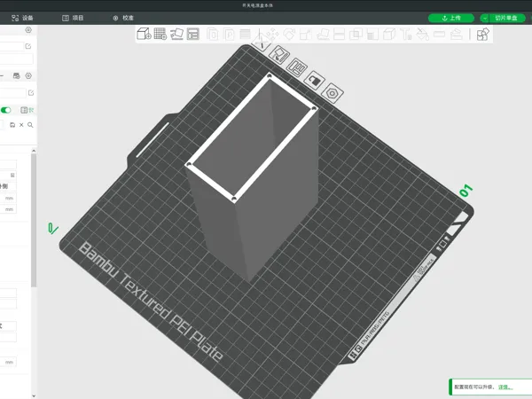Select the Color painting tool
The width and height of the screenshot is (532, 399).
[x=422, y=35]
